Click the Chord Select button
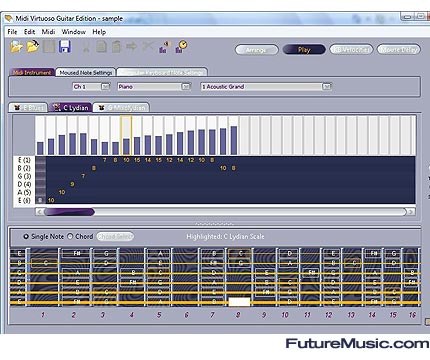 pos(115,236)
